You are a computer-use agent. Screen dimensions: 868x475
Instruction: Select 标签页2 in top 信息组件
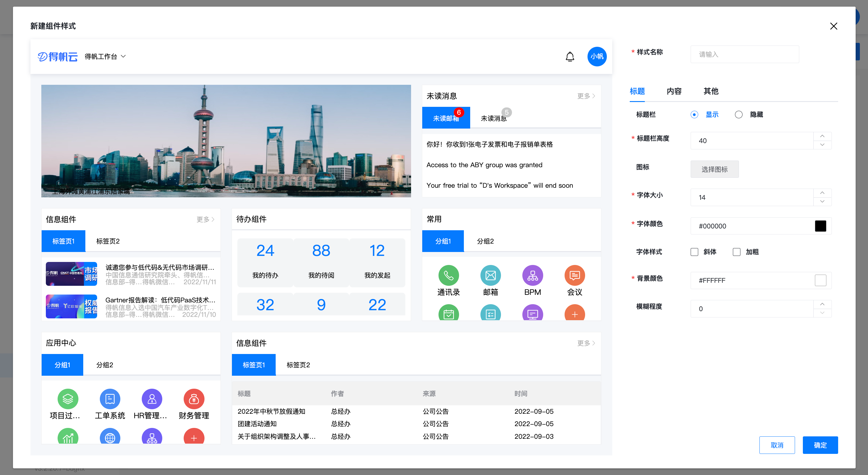click(x=108, y=241)
